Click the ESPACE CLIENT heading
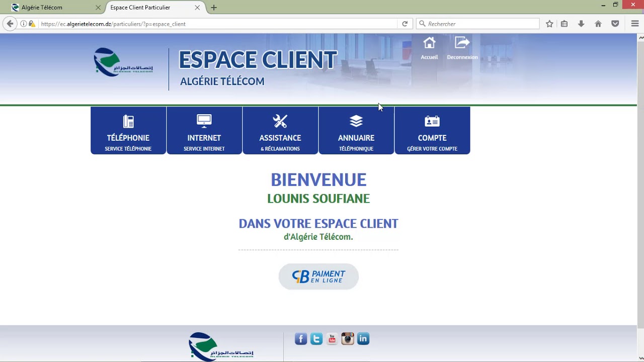The image size is (644, 362). (258, 60)
